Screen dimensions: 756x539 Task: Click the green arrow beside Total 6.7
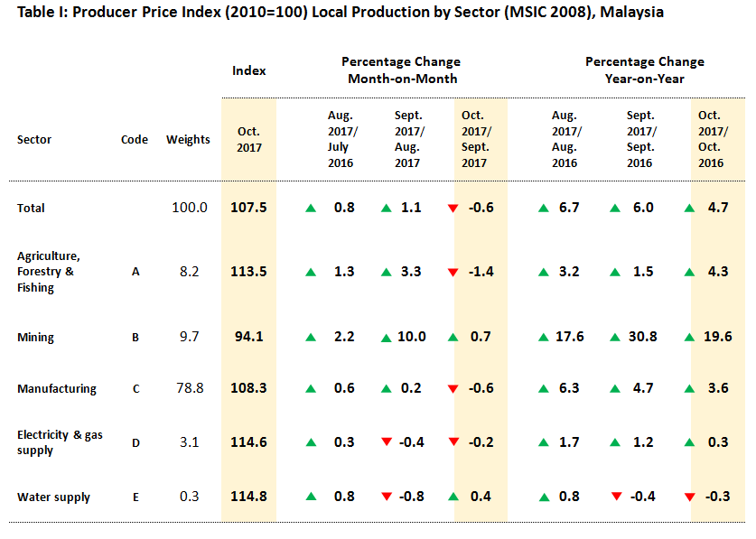[544, 209]
